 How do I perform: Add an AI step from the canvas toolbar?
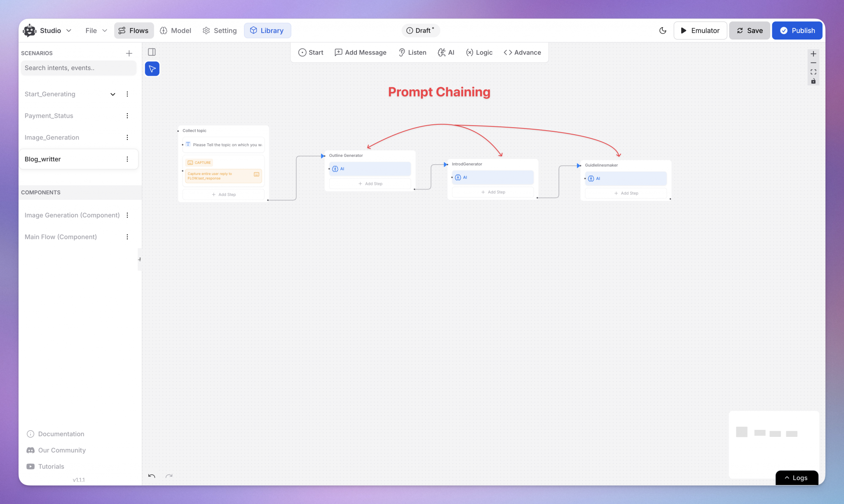[x=446, y=52]
